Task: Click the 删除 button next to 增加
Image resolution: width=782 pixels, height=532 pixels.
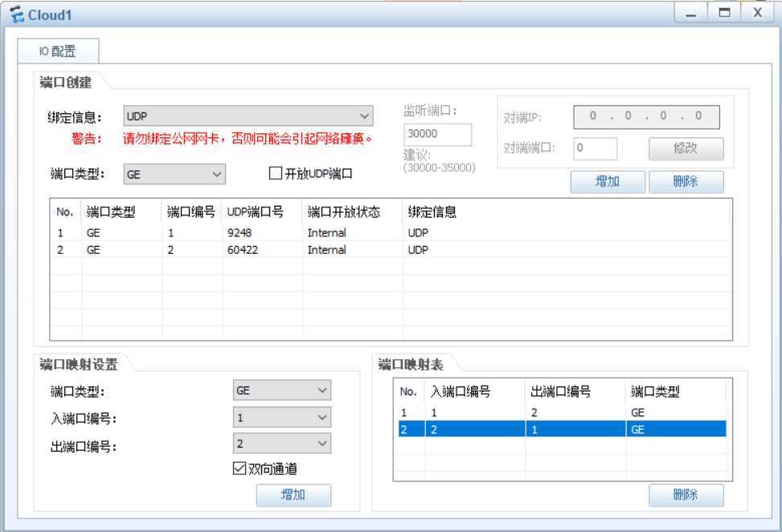Action: [687, 181]
